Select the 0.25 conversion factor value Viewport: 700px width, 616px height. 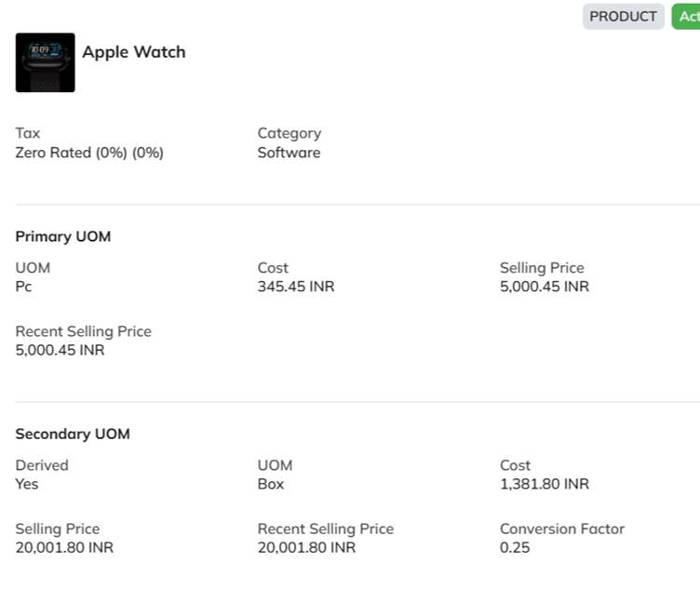[x=515, y=547]
